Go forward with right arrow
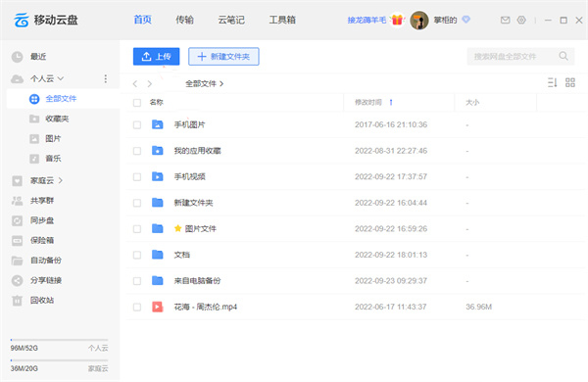588x382 pixels. tap(150, 83)
